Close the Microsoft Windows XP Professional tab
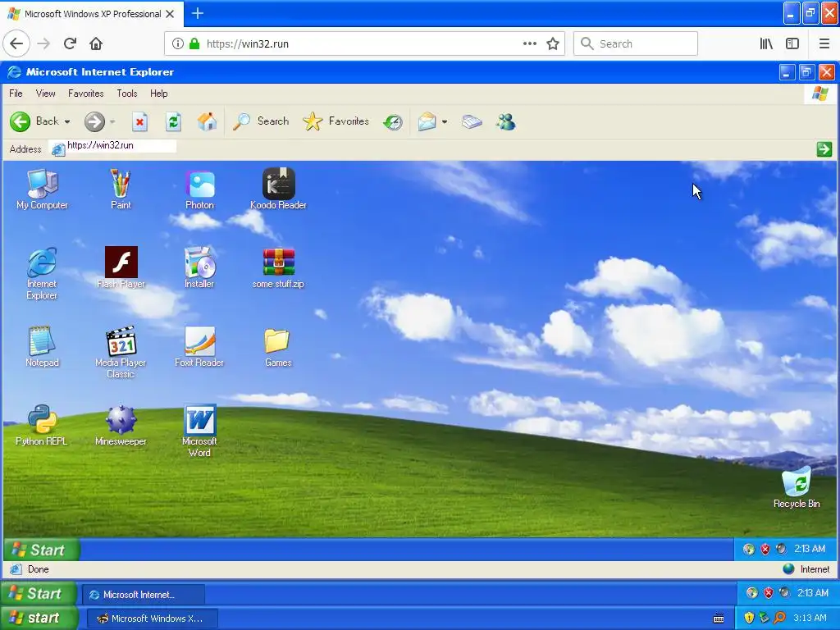 click(170, 14)
